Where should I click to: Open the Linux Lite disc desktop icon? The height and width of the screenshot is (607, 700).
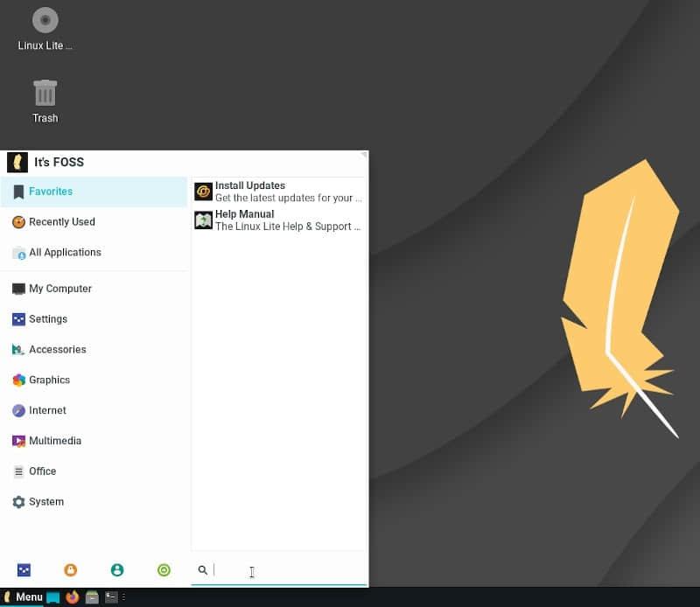pyautogui.click(x=45, y=28)
